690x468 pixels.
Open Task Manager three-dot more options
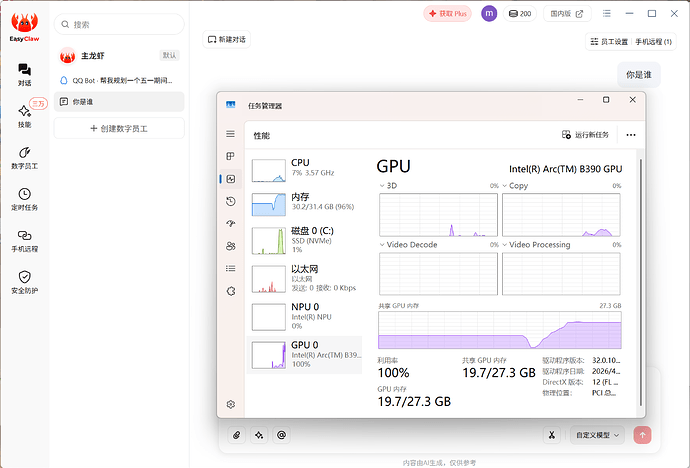[x=631, y=135]
